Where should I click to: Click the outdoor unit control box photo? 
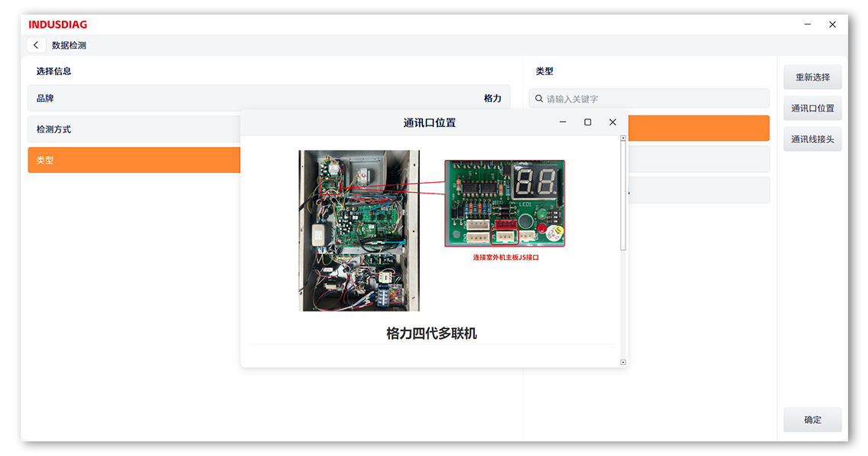coord(359,230)
